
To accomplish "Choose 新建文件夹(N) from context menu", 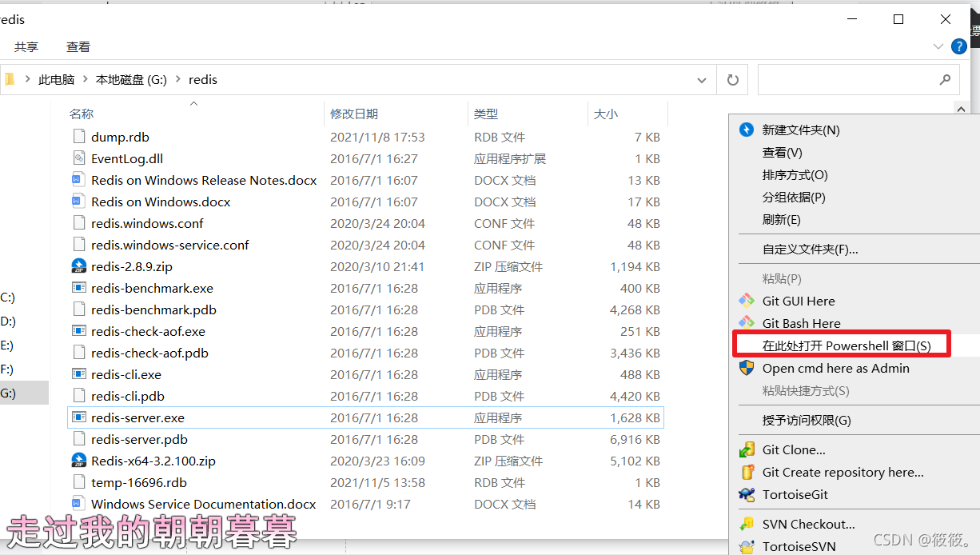I will pos(801,130).
